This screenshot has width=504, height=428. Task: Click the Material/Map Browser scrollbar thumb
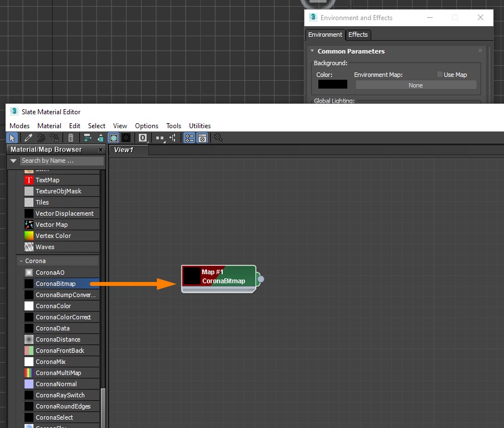[x=103, y=408]
